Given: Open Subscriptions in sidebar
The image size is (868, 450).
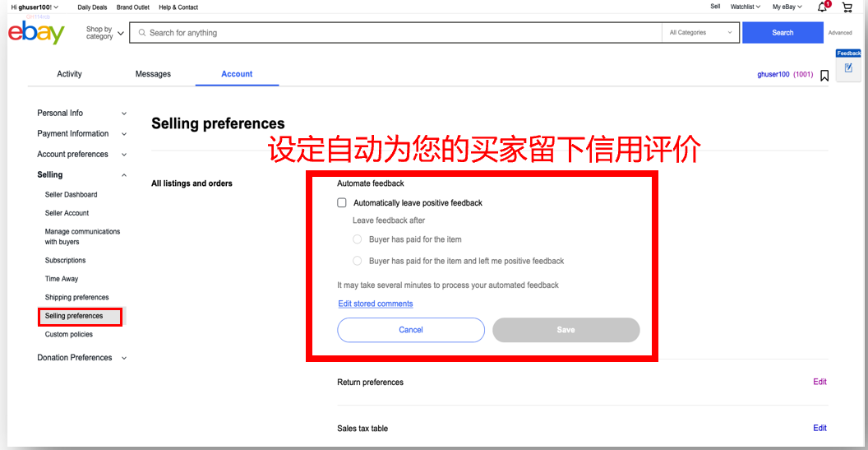Looking at the screenshot, I should [65, 260].
